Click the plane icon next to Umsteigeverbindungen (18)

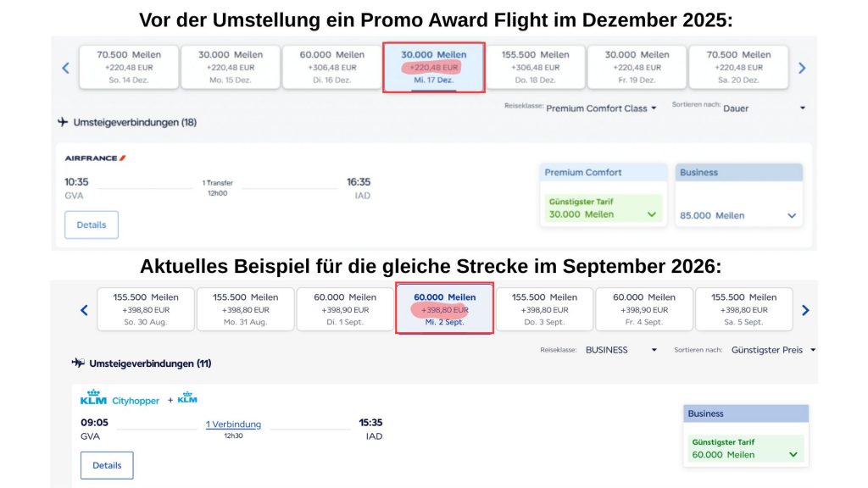[64, 122]
